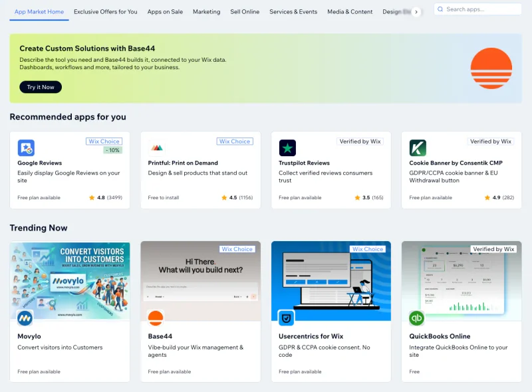Image resolution: width=532 pixels, height=392 pixels.
Task: Open the Services & Events tab
Action: pyautogui.click(x=293, y=12)
